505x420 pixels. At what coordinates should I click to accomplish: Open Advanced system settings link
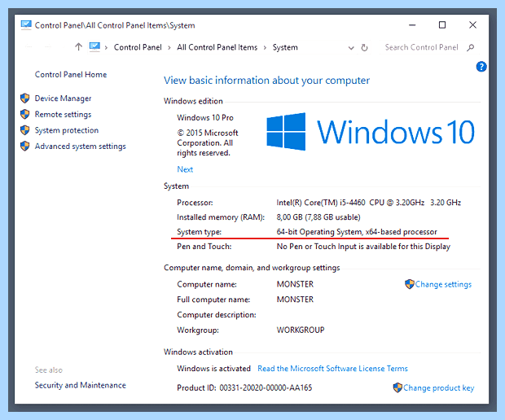[80, 147]
